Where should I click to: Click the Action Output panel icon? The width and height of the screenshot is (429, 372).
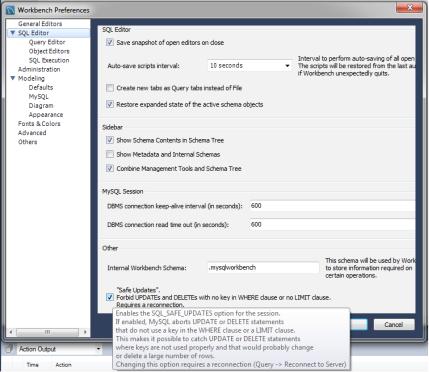10,349
